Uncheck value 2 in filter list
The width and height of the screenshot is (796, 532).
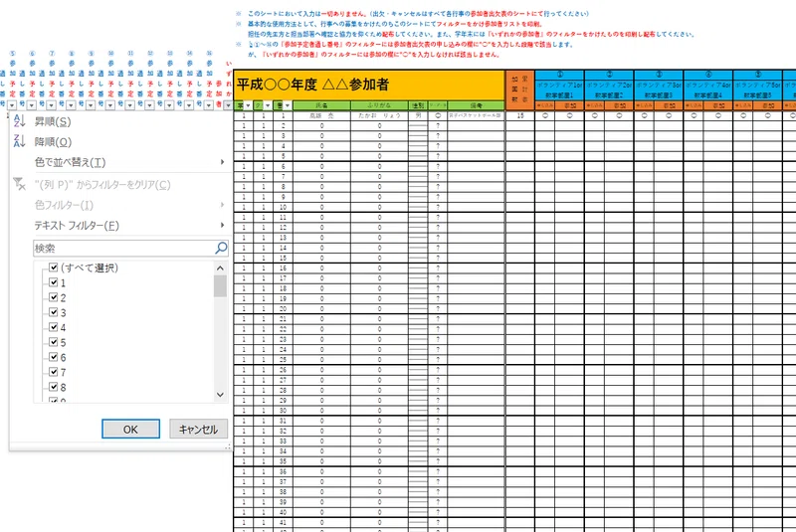[x=54, y=297]
